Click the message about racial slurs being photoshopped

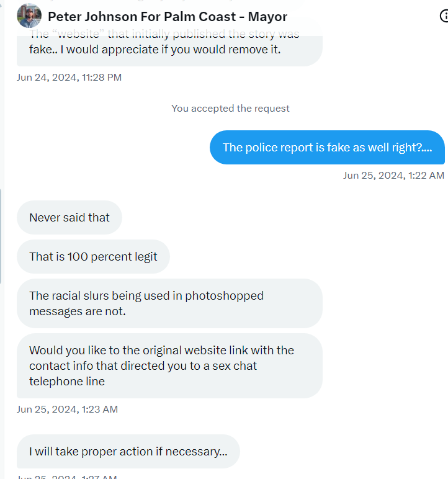click(x=169, y=303)
